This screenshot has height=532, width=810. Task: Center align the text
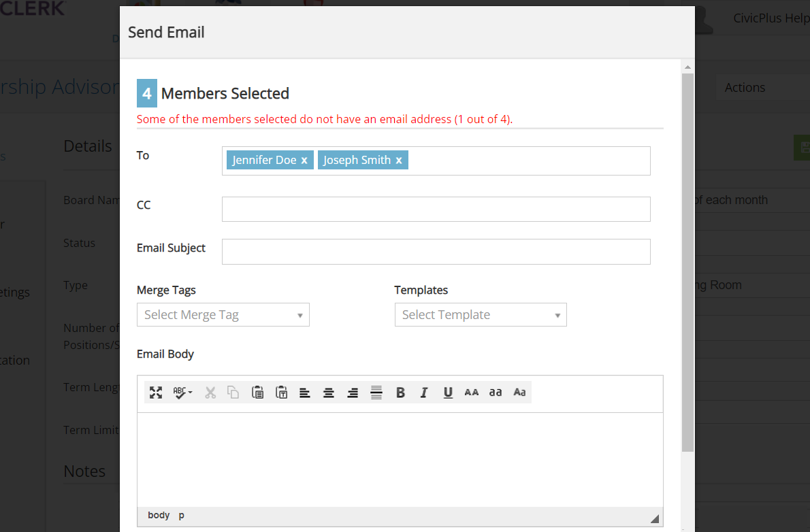(329, 393)
